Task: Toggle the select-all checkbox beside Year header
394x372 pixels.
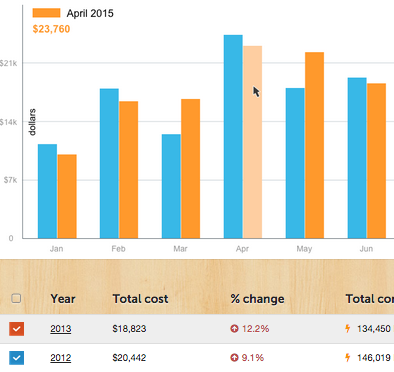Action: (16, 298)
